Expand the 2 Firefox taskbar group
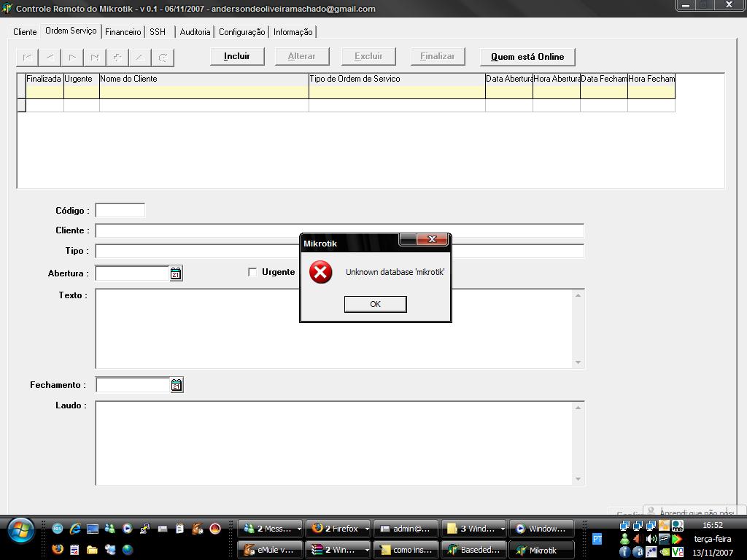Image resolution: width=747 pixels, height=560 pixels. 367,529
